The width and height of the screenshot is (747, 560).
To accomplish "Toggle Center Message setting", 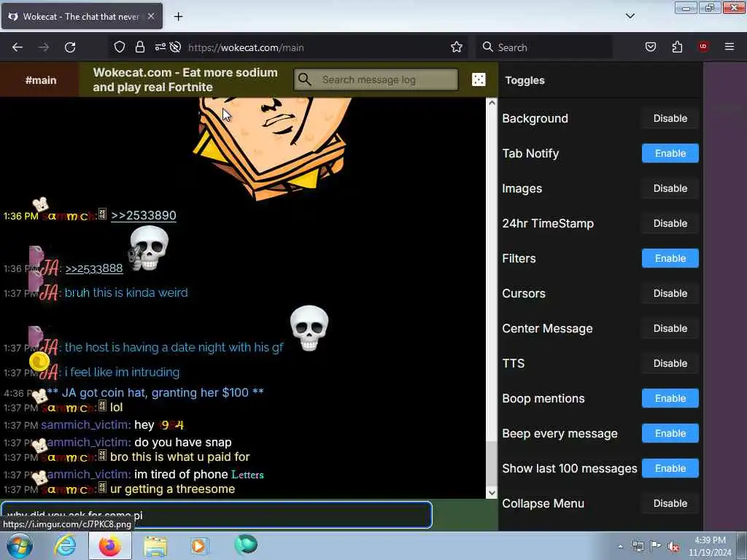I will point(670,328).
